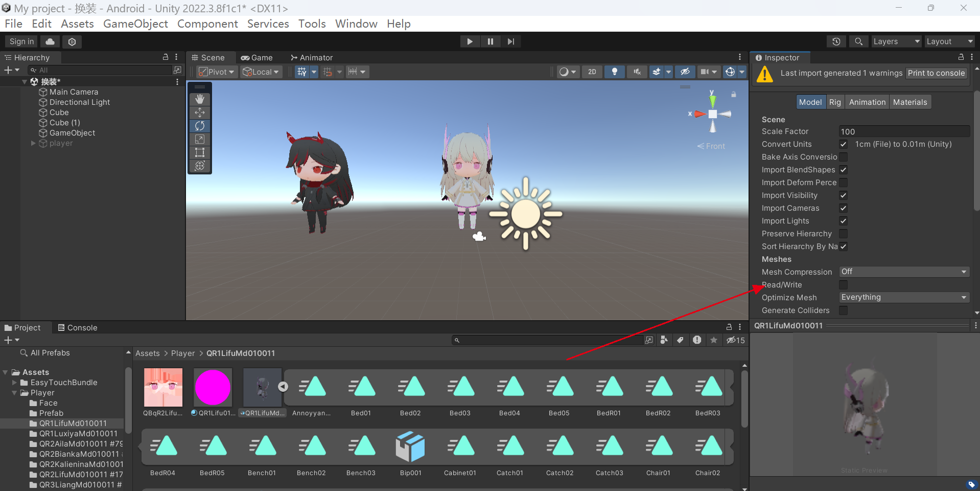Enable Generate Colliders
The image size is (980, 491).
pos(843,310)
